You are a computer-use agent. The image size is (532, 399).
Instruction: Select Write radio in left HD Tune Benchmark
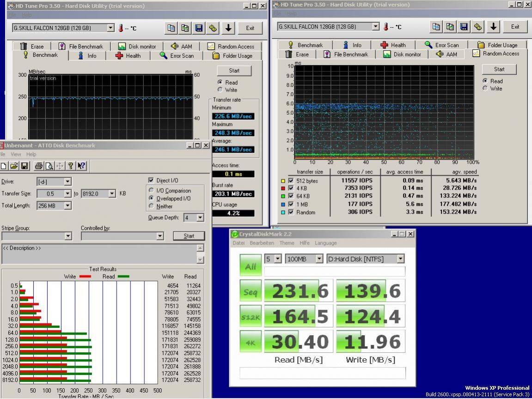tap(220, 90)
